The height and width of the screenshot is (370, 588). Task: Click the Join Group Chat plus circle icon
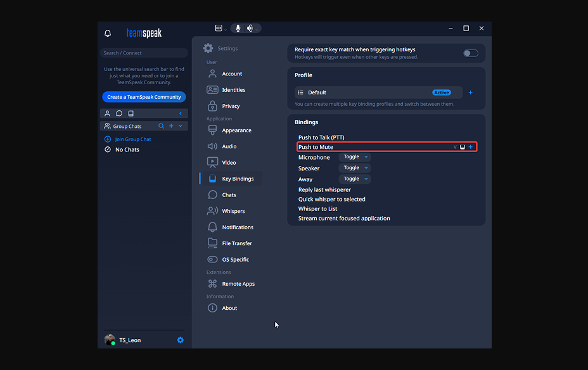pos(108,139)
